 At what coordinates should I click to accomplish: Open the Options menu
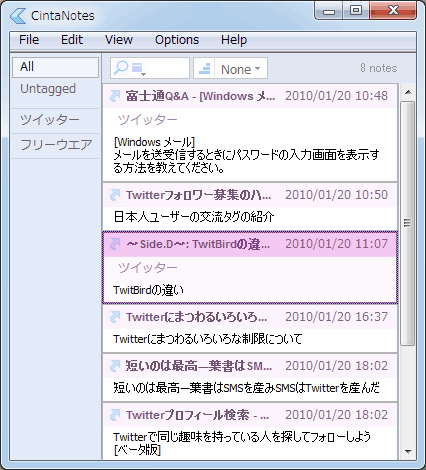[177, 40]
